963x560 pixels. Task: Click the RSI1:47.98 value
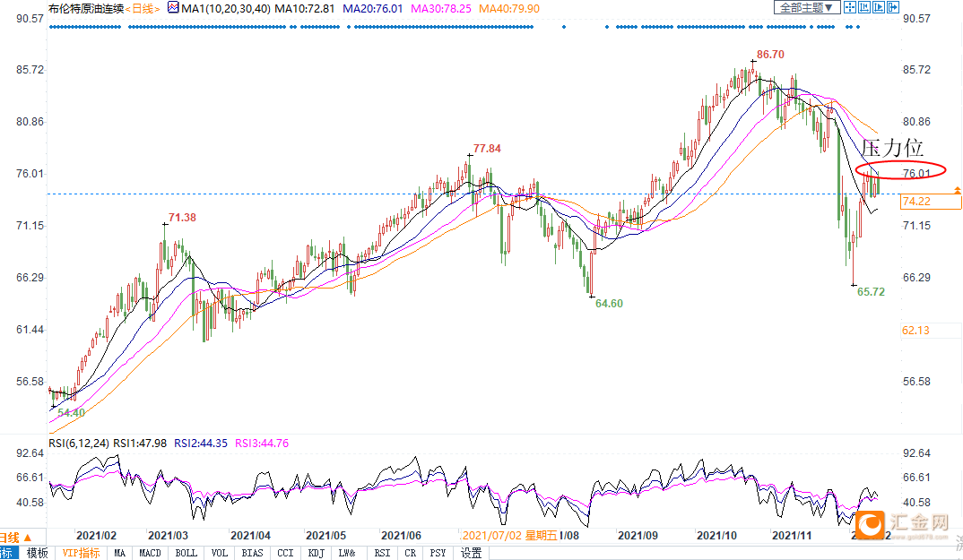[140, 443]
